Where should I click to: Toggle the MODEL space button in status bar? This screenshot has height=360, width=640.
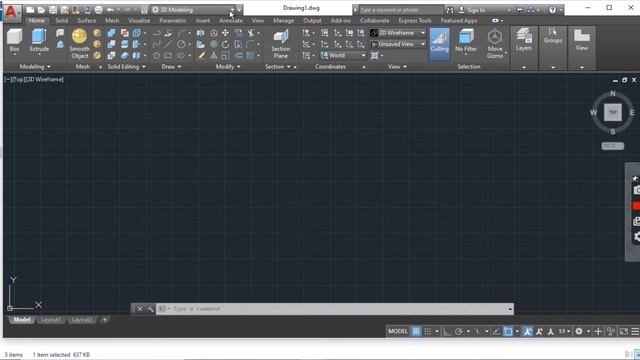click(x=398, y=331)
